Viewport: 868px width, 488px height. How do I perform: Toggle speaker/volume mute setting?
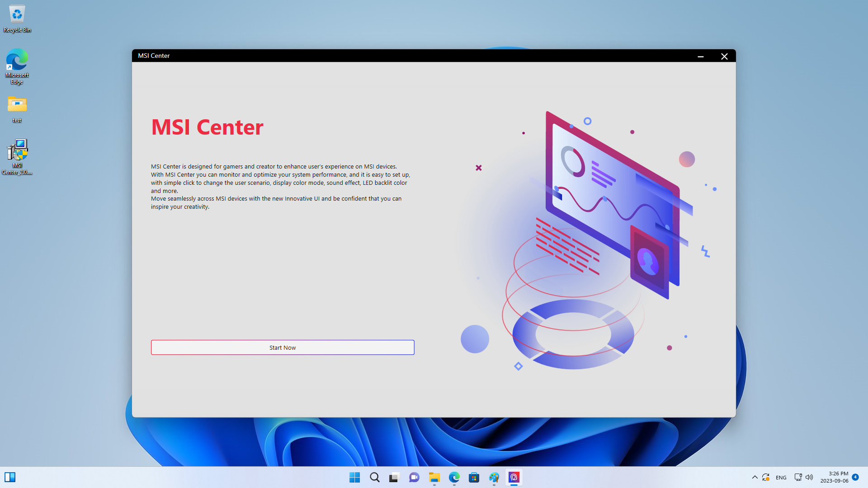pyautogui.click(x=810, y=477)
